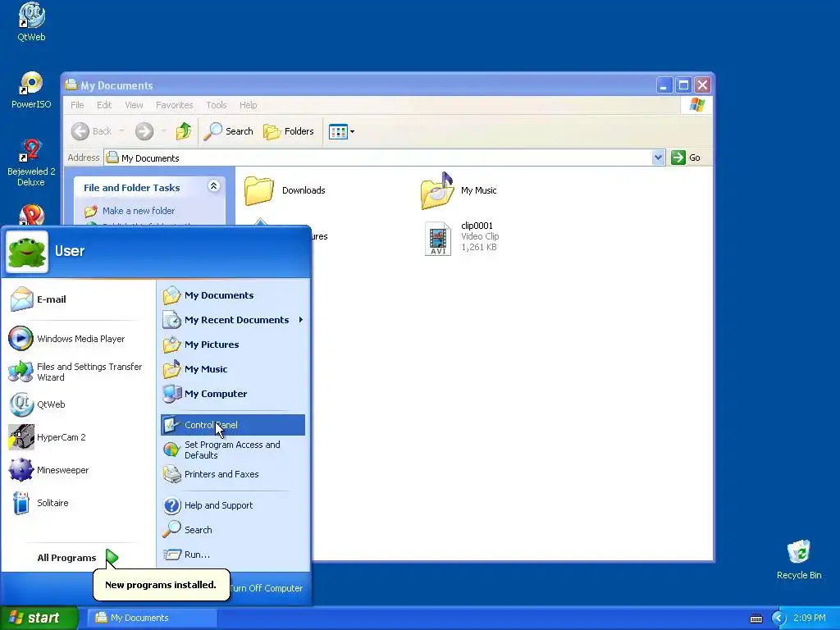
Task: Select the My Music folder in window
Action: pos(459,190)
